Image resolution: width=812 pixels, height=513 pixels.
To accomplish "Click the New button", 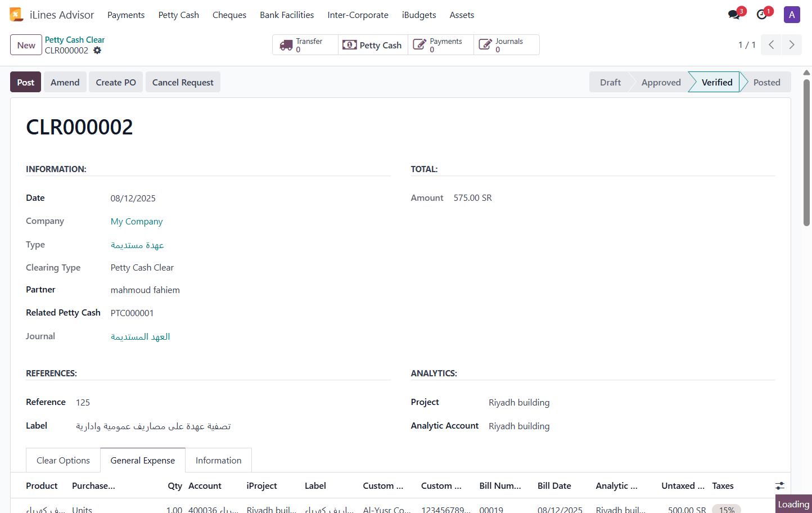I will [x=26, y=45].
